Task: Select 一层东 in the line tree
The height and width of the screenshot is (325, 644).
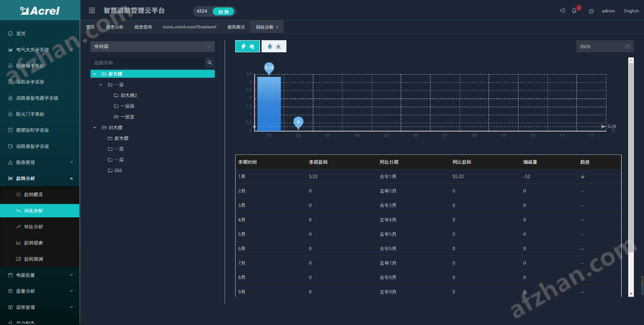Action: click(x=127, y=117)
